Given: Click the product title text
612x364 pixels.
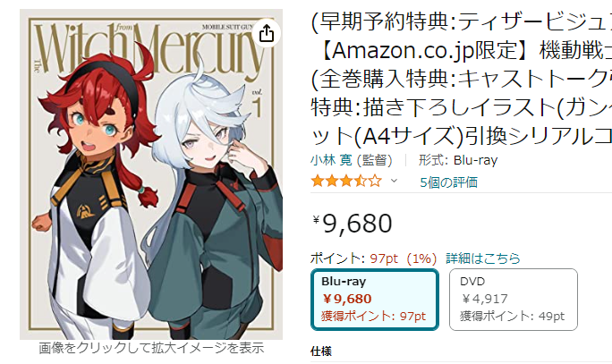Looking at the screenshot, I should tap(462, 78).
